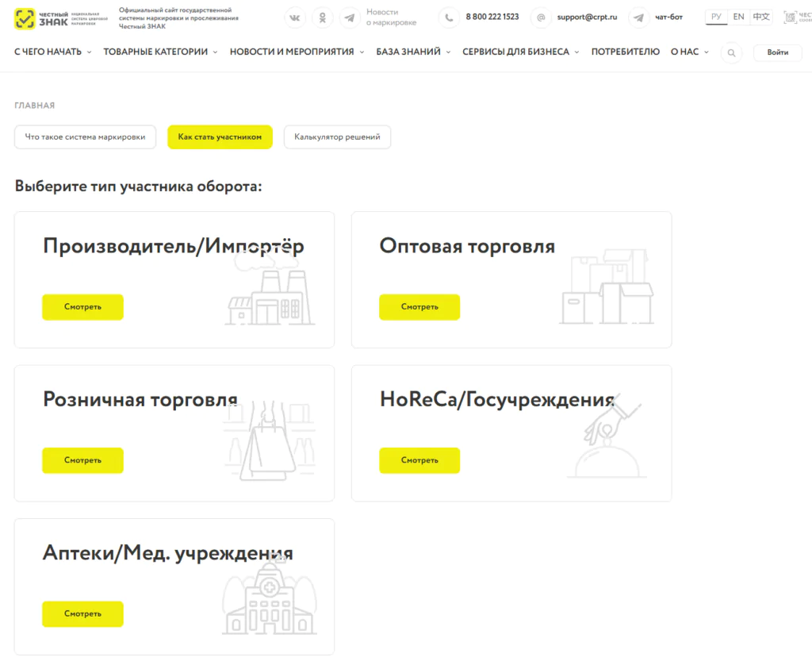812x665 pixels.
Task: Click the phone icon beside 8 800 number
Action: click(449, 17)
